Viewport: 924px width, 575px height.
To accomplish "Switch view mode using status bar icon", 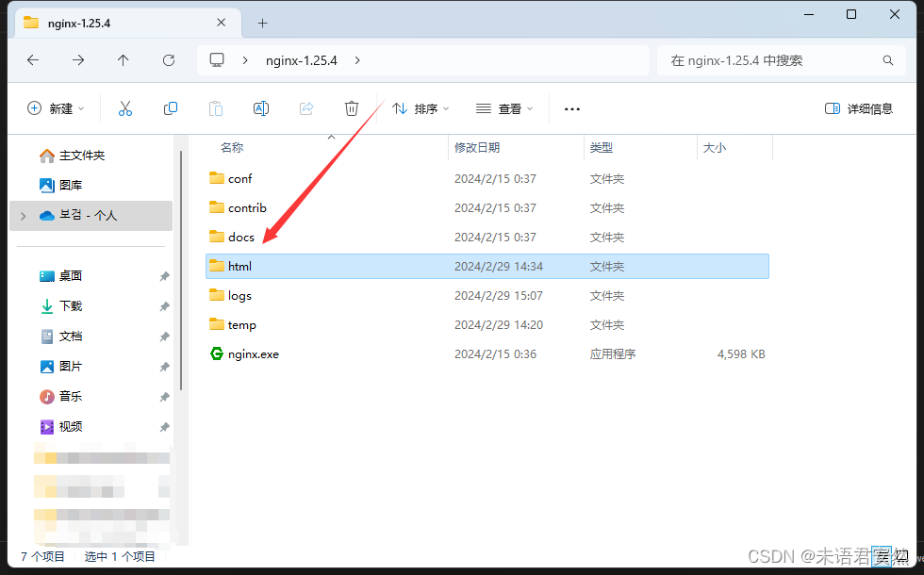I will (x=881, y=556).
